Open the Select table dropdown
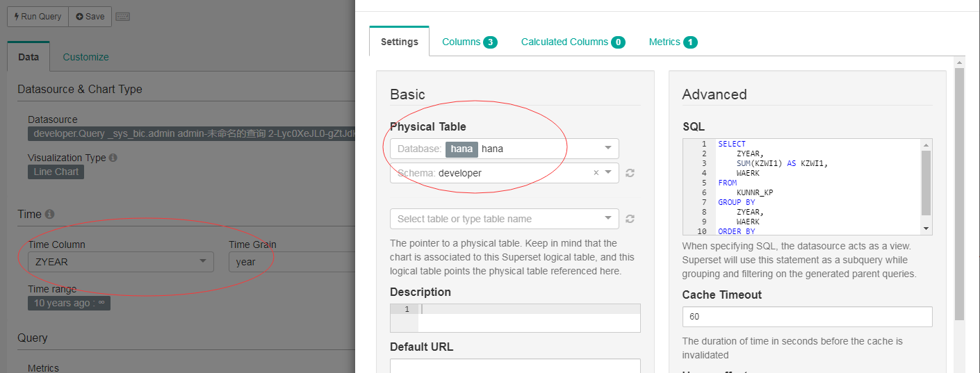980x373 pixels. point(505,219)
